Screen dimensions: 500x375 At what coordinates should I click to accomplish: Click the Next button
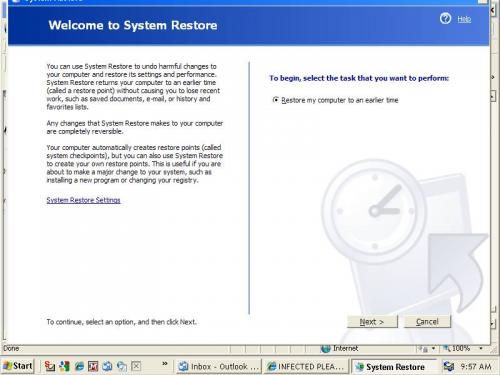(372, 322)
